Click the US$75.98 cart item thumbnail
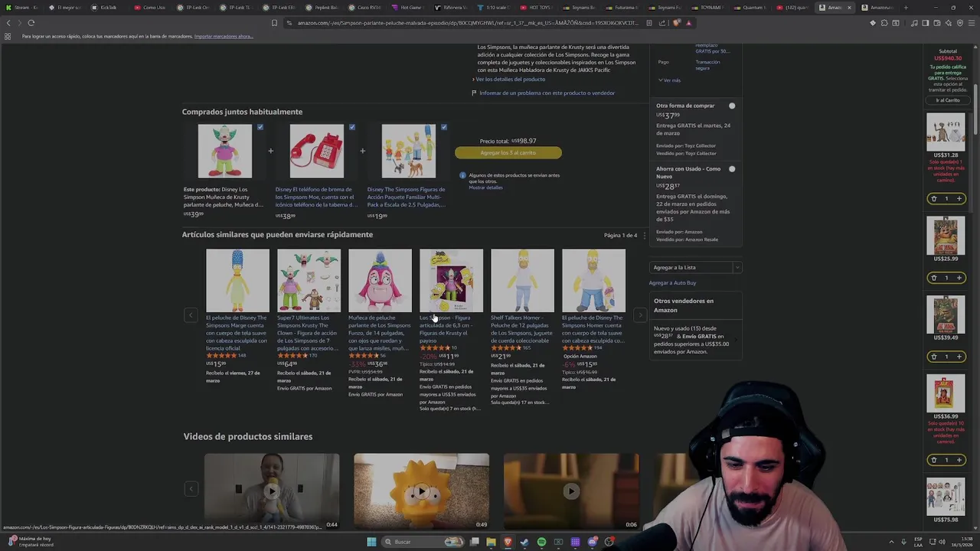The height and width of the screenshot is (551, 980). coord(946,496)
